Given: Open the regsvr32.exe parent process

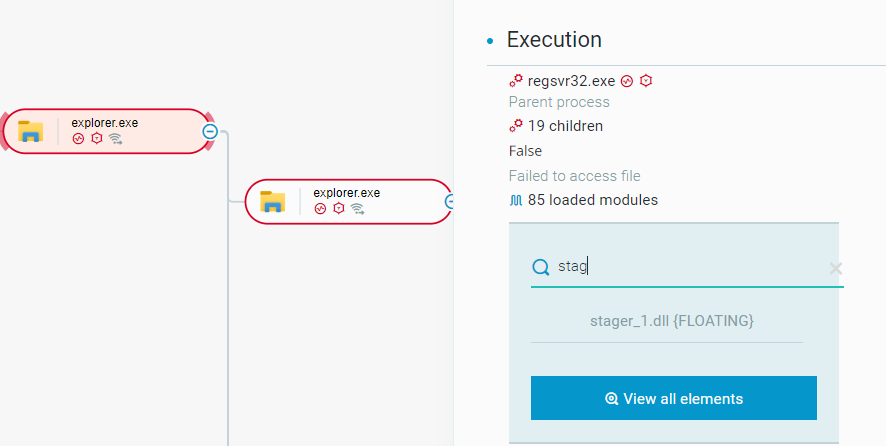Looking at the screenshot, I should point(571,81).
